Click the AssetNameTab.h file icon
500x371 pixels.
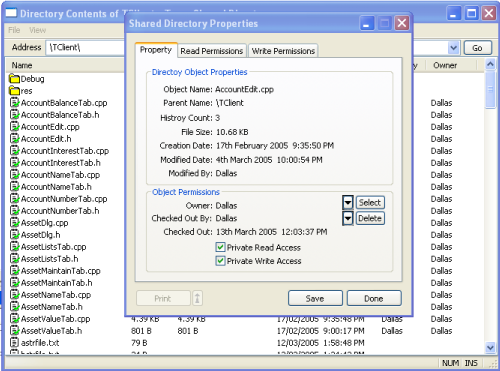(x=15, y=307)
